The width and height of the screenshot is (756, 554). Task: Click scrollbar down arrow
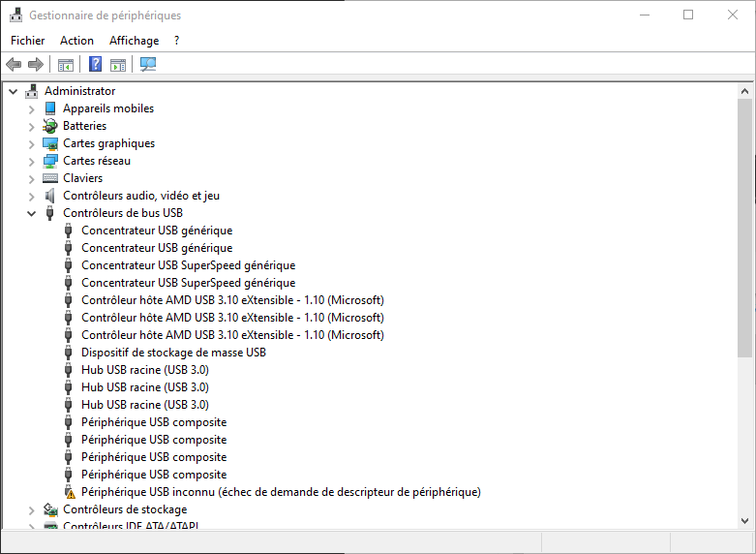click(x=745, y=521)
